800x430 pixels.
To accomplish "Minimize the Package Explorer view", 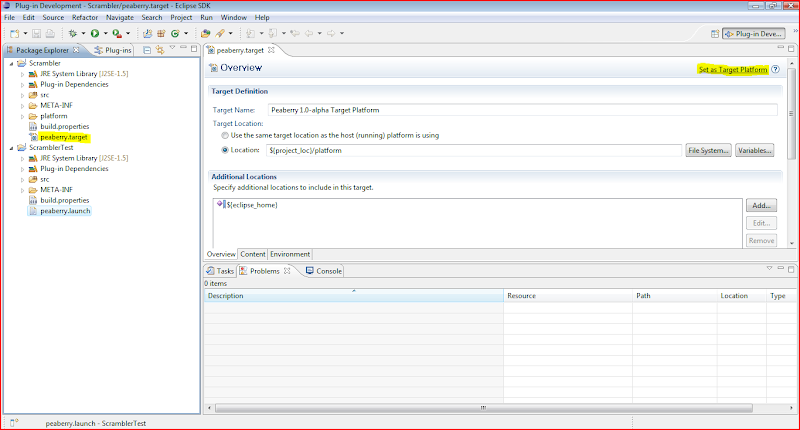I will pos(183,48).
